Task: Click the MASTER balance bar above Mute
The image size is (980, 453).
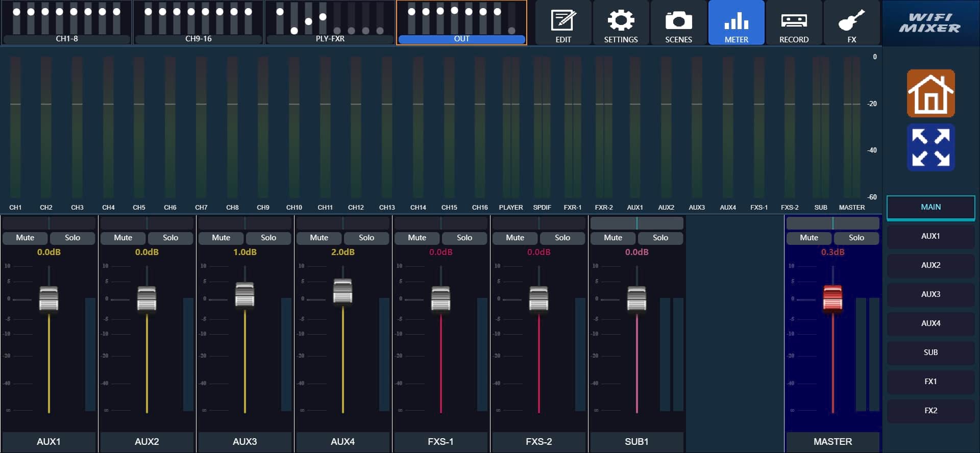Action: point(833,223)
